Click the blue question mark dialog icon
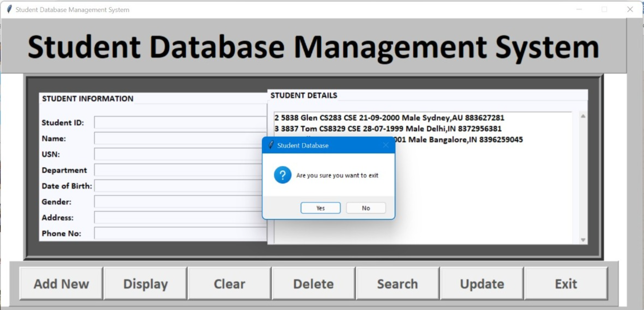The height and width of the screenshot is (310, 644). click(x=283, y=175)
